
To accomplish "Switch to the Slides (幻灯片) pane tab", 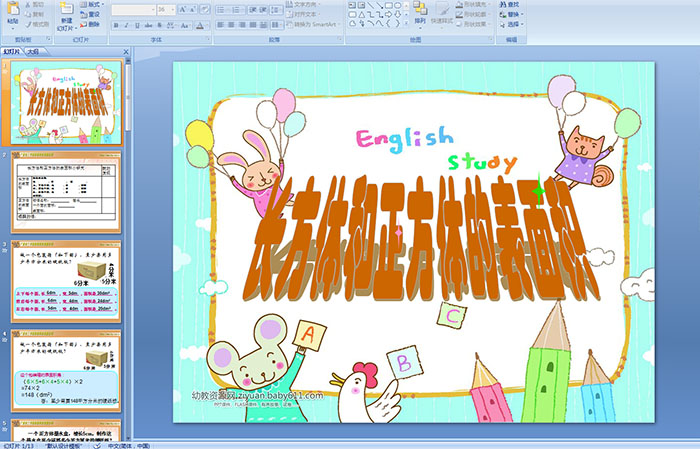I will point(12,52).
